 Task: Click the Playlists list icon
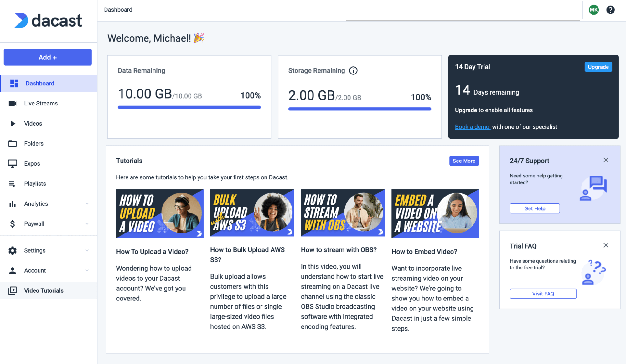tap(12, 184)
